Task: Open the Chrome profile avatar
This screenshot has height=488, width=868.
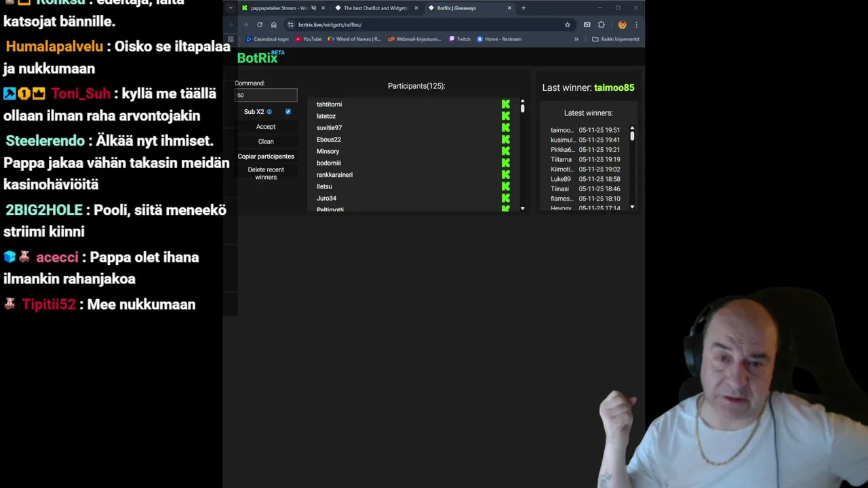Action: 622,24
